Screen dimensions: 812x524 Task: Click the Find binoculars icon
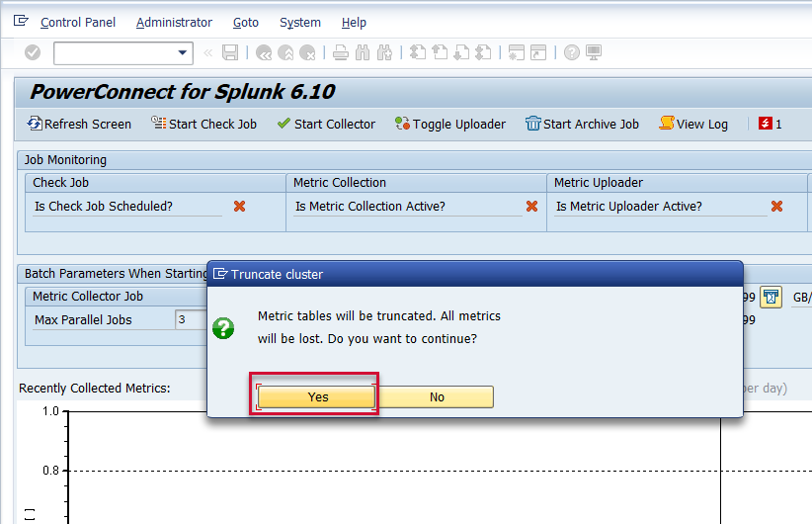pyautogui.click(x=363, y=52)
